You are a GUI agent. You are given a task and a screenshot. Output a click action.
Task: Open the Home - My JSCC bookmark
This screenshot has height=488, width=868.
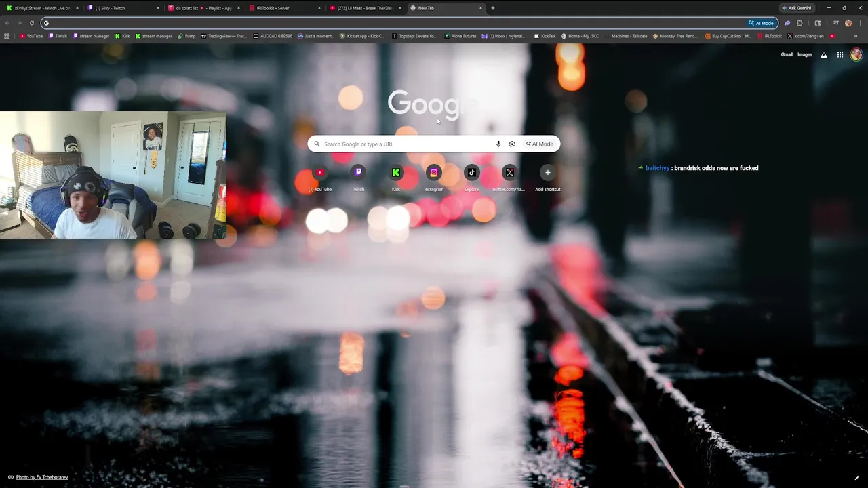tap(580, 36)
